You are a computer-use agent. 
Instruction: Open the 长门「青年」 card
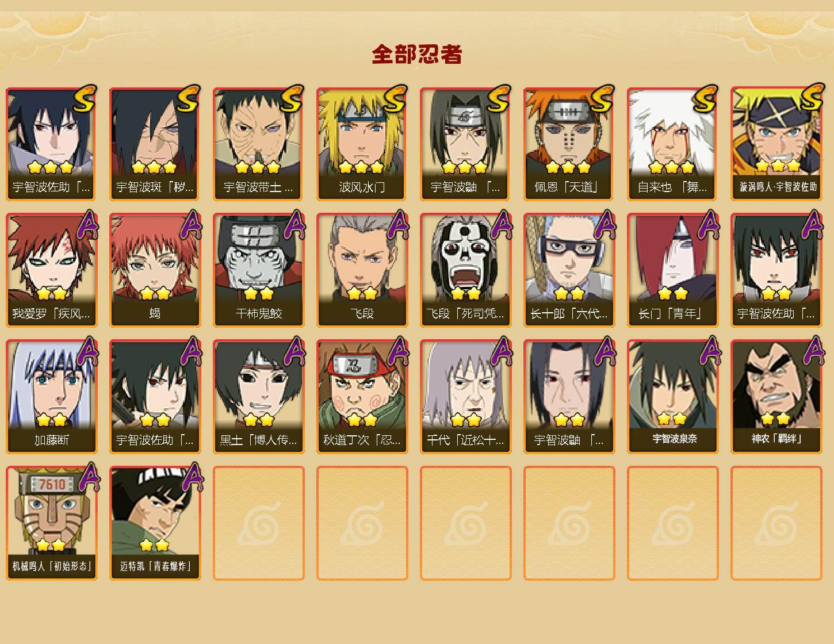coord(672,270)
